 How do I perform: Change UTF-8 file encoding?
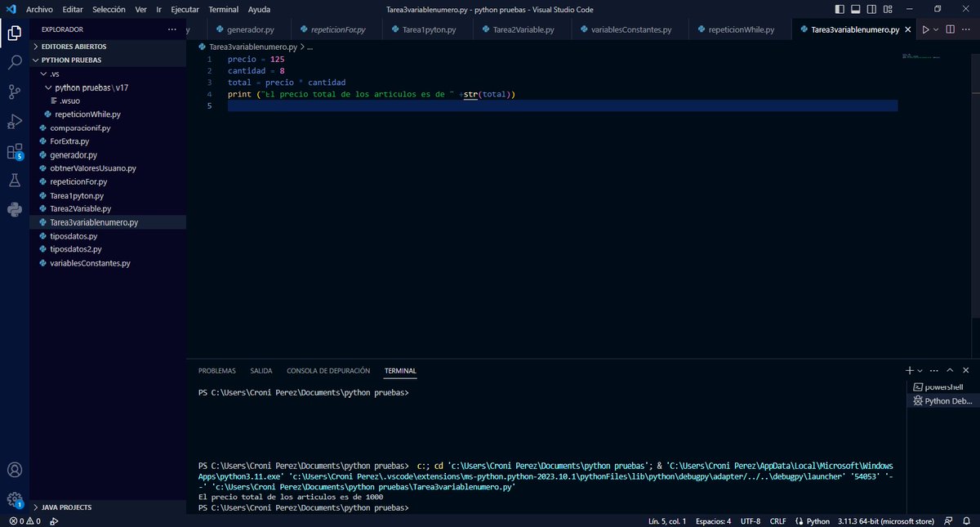(x=751, y=520)
